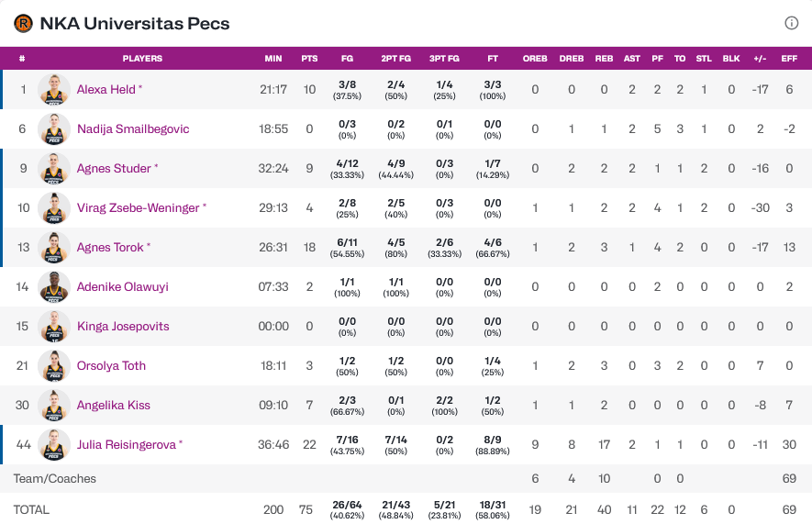Click the REB column header

point(604,59)
